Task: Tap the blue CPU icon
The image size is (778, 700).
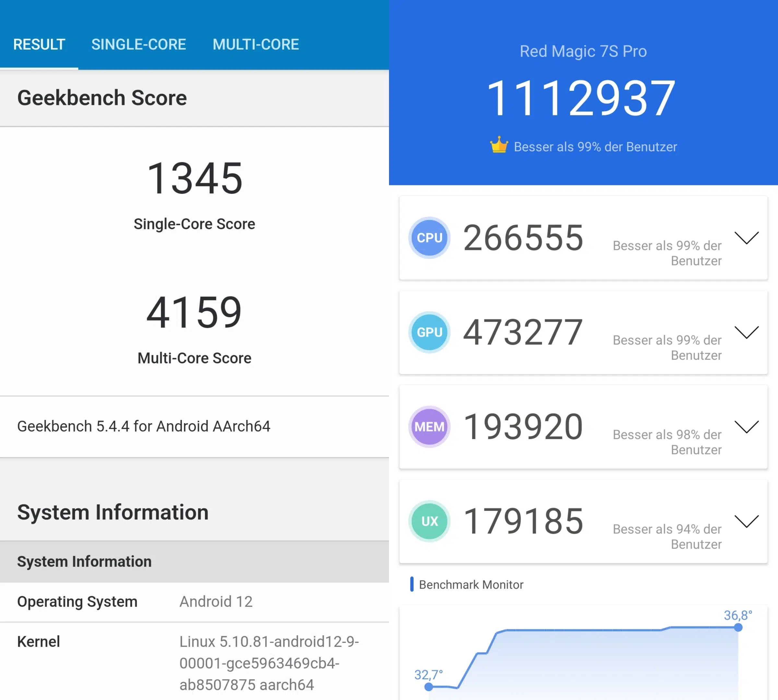Action: click(x=430, y=238)
